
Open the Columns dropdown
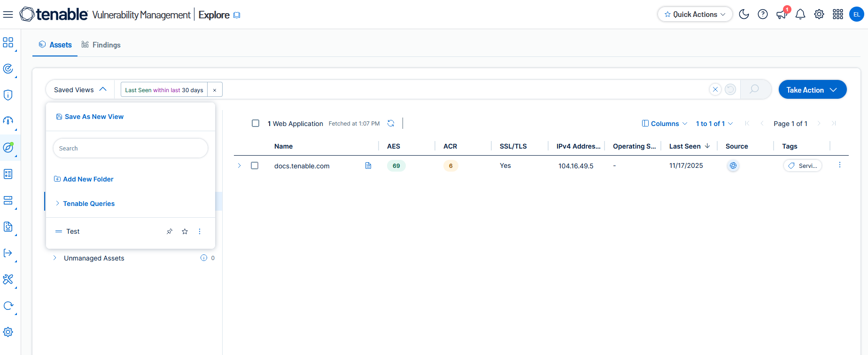[665, 124]
